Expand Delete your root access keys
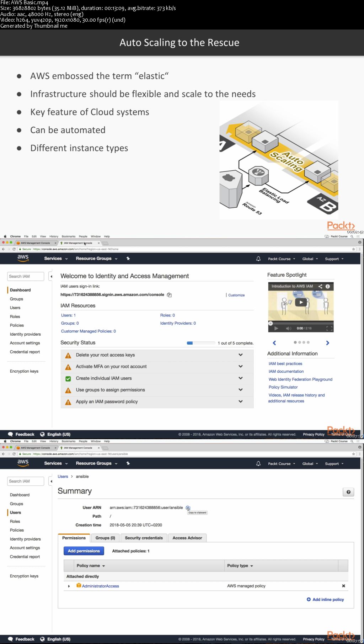364x644 pixels. (x=241, y=355)
